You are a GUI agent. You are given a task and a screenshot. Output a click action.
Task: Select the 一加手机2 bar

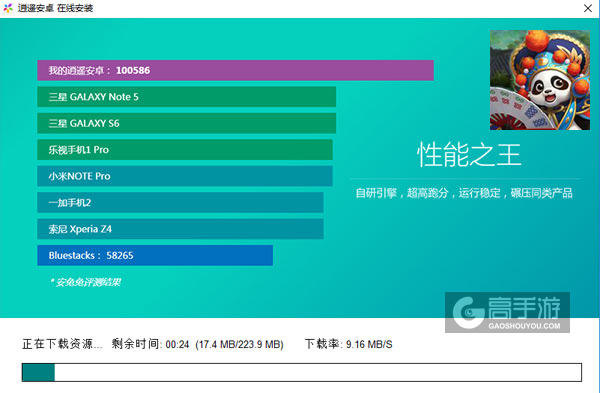[180, 202]
